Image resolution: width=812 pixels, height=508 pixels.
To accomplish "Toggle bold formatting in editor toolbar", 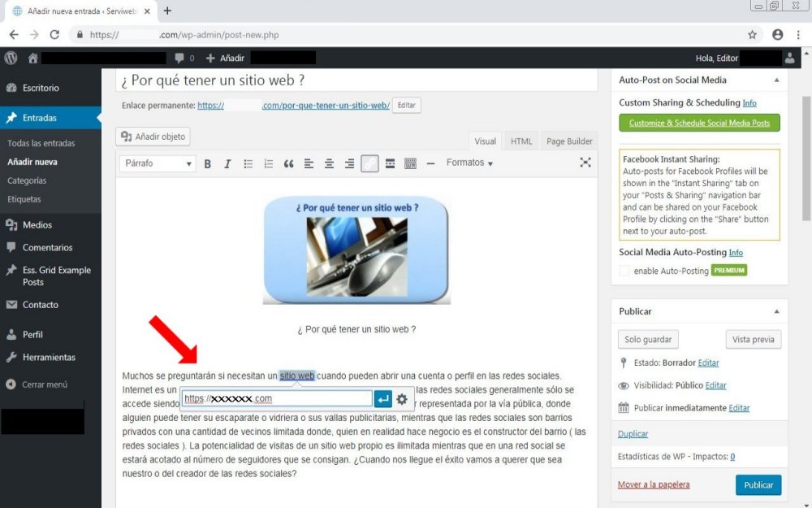I will pyautogui.click(x=208, y=163).
